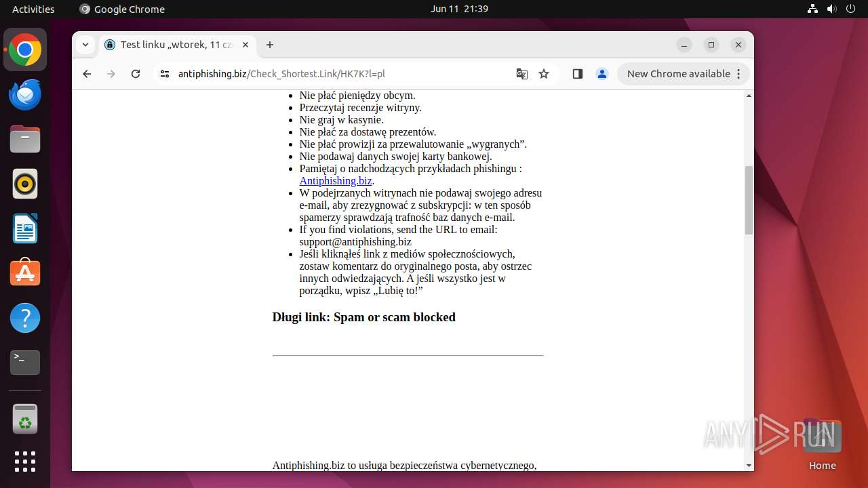The height and width of the screenshot is (488, 868).
Task: Launch LibreOffice Writer from the dock
Action: [25, 228]
